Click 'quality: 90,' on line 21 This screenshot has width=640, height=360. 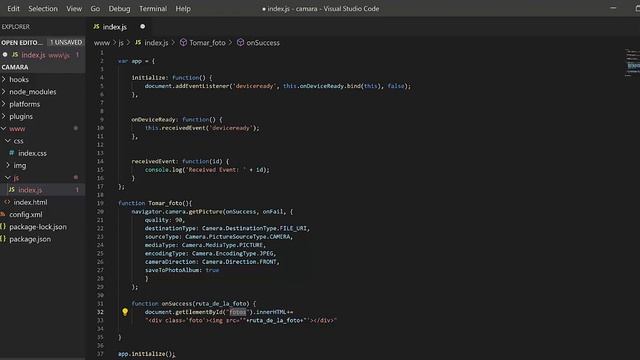point(165,220)
